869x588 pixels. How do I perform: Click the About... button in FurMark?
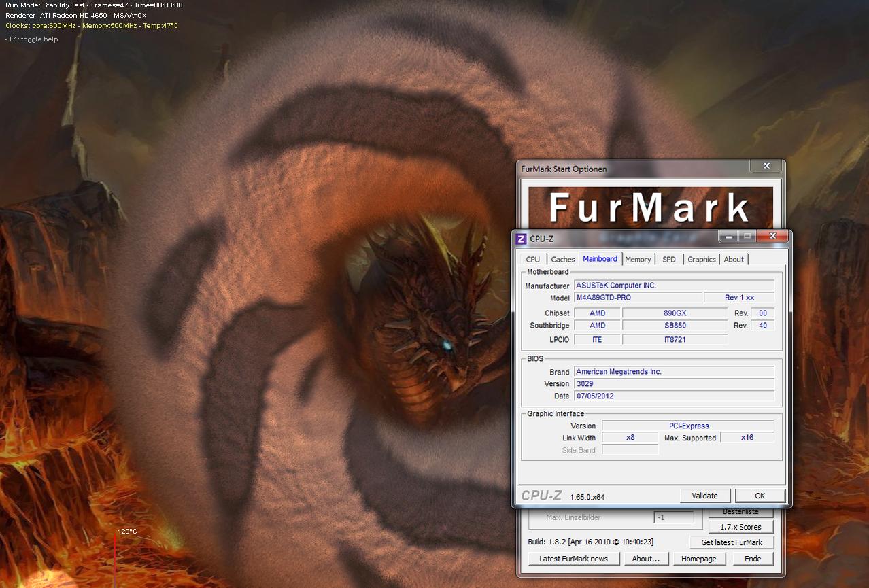pyautogui.click(x=646, y=559)
